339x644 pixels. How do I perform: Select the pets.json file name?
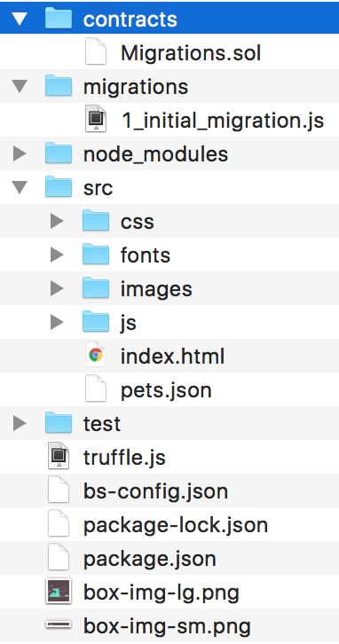pos(166,389)
